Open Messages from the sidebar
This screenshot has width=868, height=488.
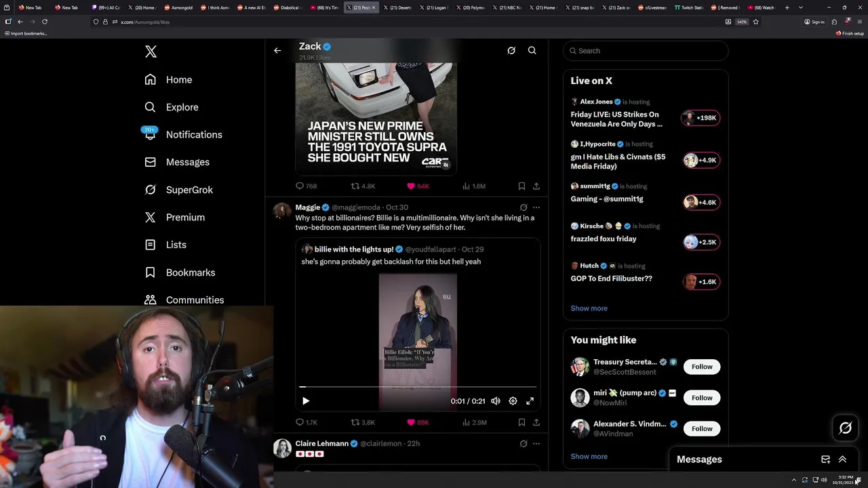tap(177, 163)
